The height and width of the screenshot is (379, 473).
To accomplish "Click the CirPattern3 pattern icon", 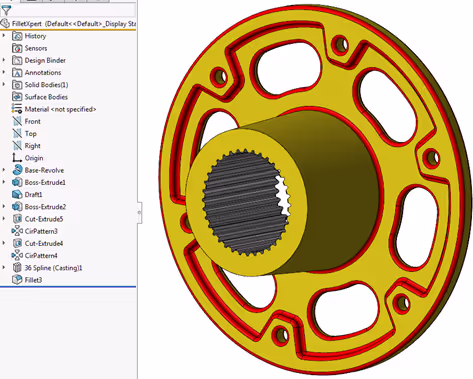I will (x=17, y=231).
